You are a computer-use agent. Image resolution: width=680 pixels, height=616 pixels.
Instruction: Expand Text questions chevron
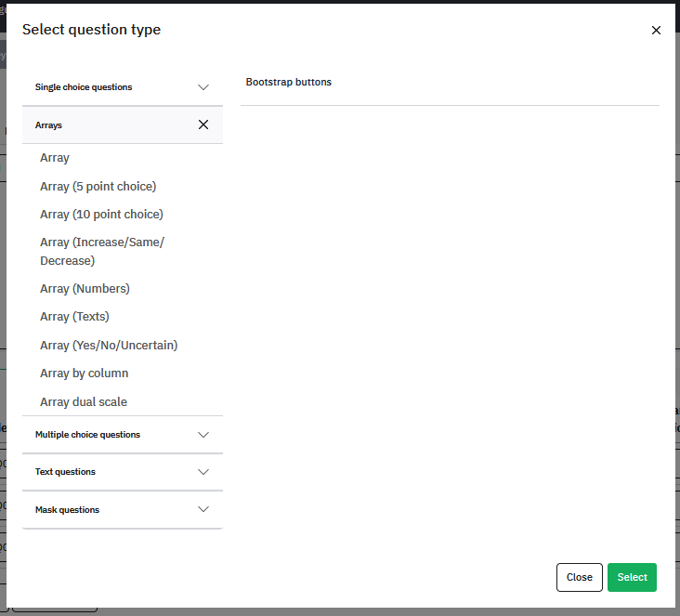coord(203,472)
